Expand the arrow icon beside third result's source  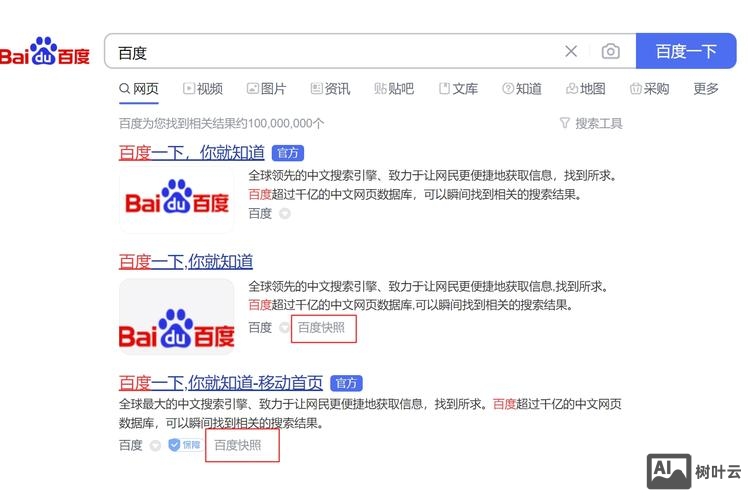tap(155, 446)
